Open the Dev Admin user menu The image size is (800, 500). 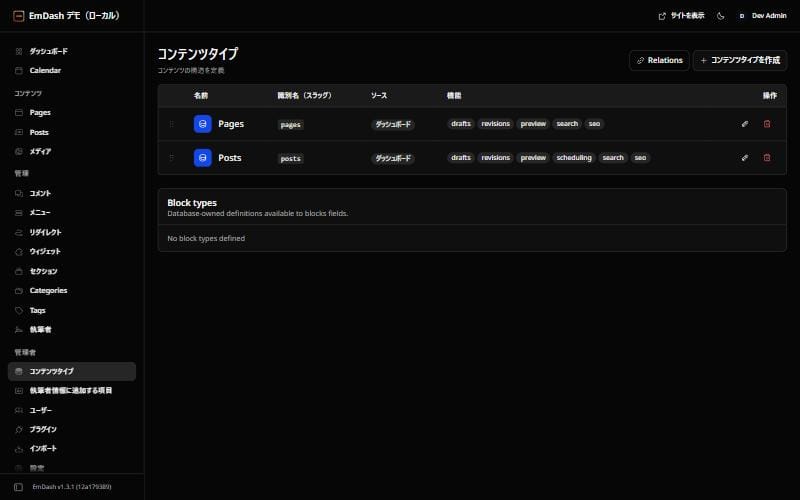(x=763, y=16)
